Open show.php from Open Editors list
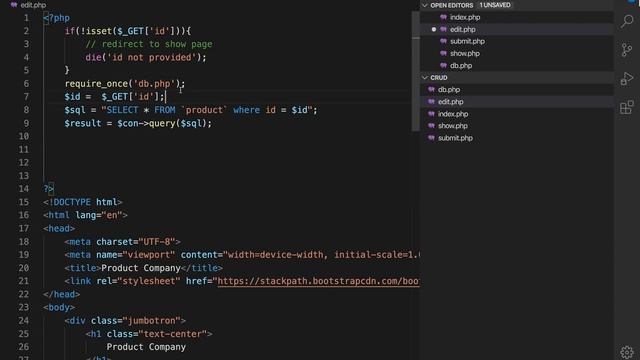Viewport: 640px width, 360px height. [x=465, y=53]
